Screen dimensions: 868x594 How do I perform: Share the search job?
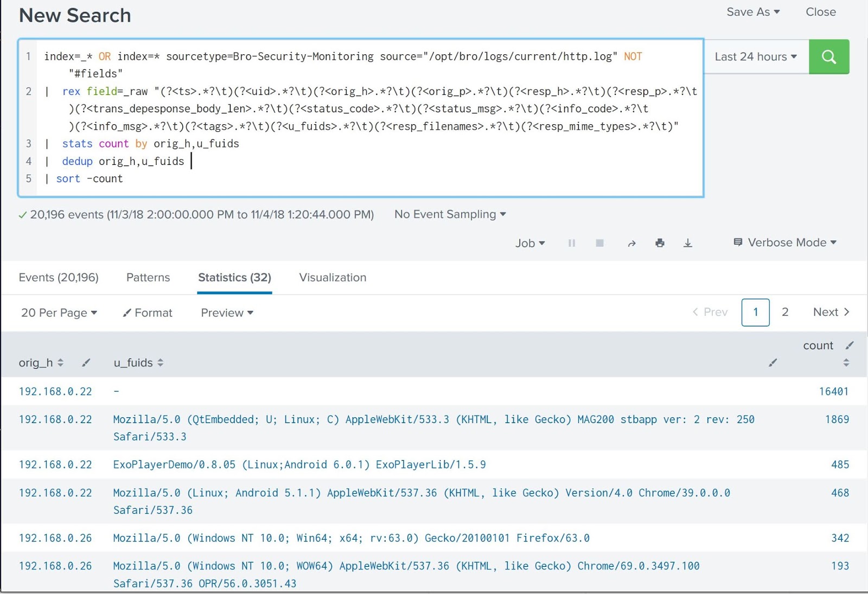[632, 243]
